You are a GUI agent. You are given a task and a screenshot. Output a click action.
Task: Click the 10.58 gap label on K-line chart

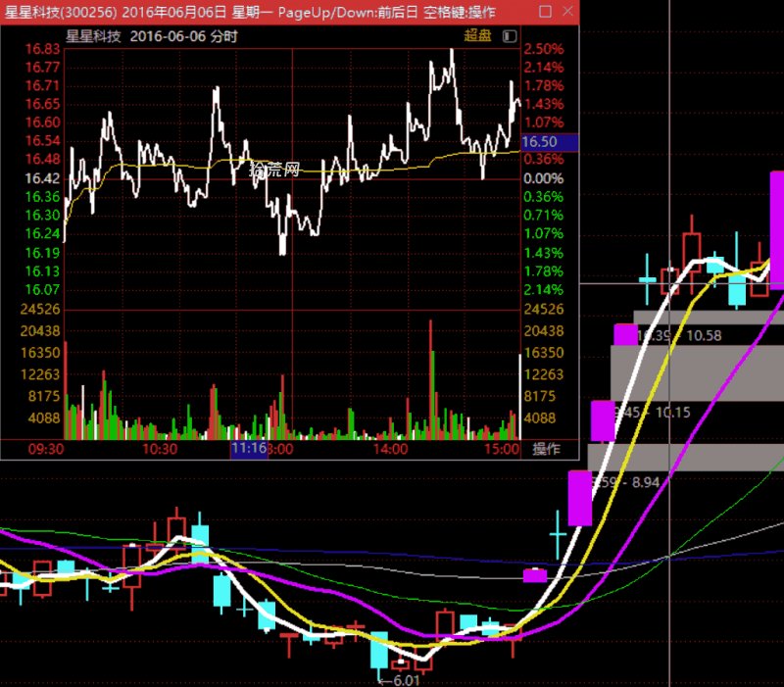[x=704, y=335]
